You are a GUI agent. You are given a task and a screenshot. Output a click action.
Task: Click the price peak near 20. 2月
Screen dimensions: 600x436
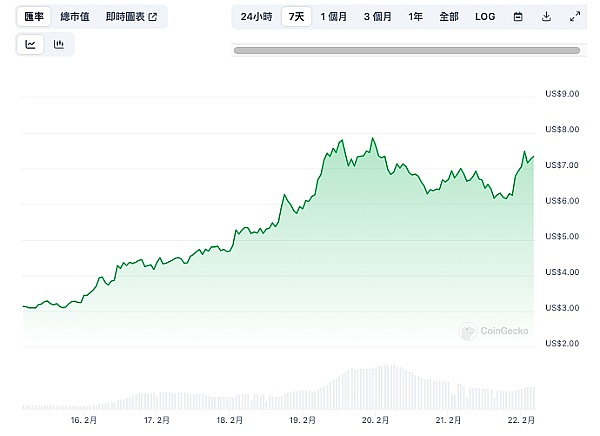tap(373, 139)
